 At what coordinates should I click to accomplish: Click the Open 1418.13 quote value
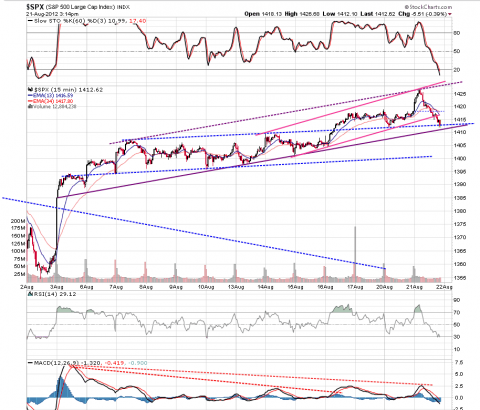click(x=263, y=14)
